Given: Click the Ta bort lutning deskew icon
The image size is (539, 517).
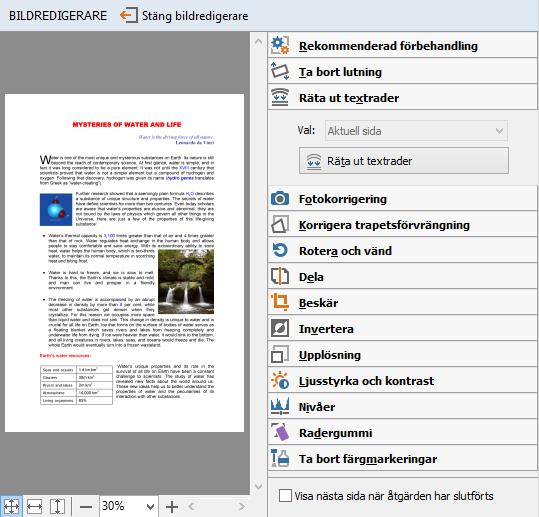Looking at the screenshot, I should [280, 71].
